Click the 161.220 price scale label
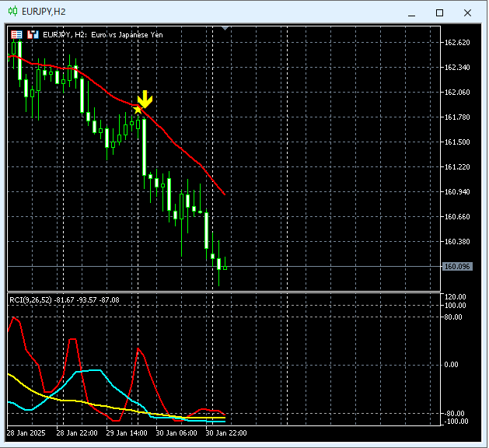 coord(457,167)
